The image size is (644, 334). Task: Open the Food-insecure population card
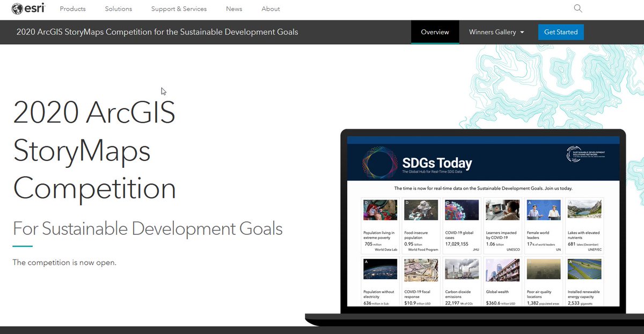(421, 226)
